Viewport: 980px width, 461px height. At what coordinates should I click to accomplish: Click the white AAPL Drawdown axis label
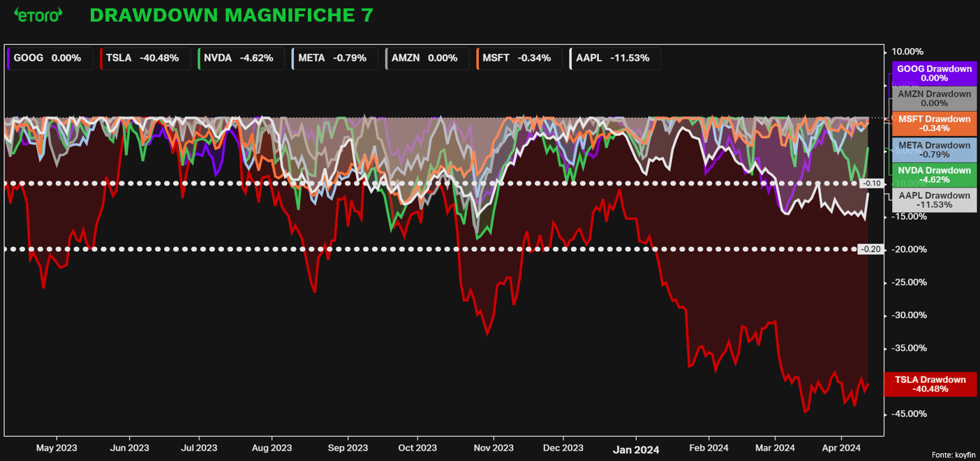coord(934,200)
